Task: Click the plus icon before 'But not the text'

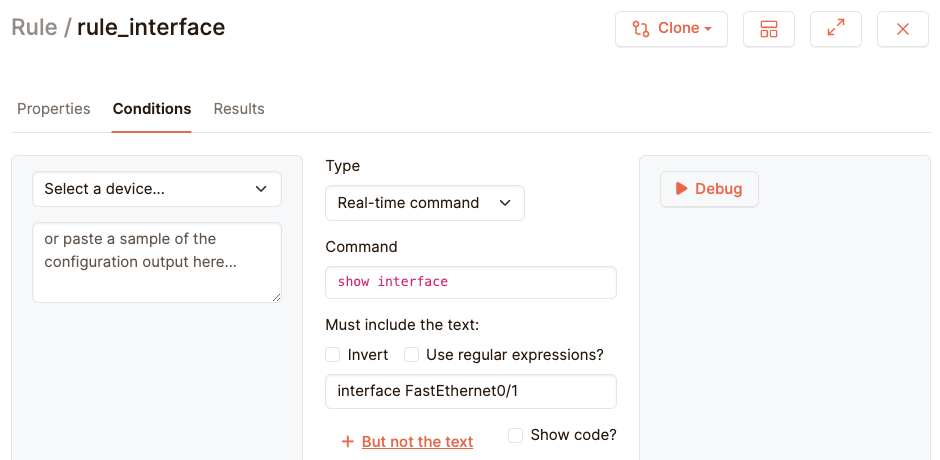Action: click(348, 441)
